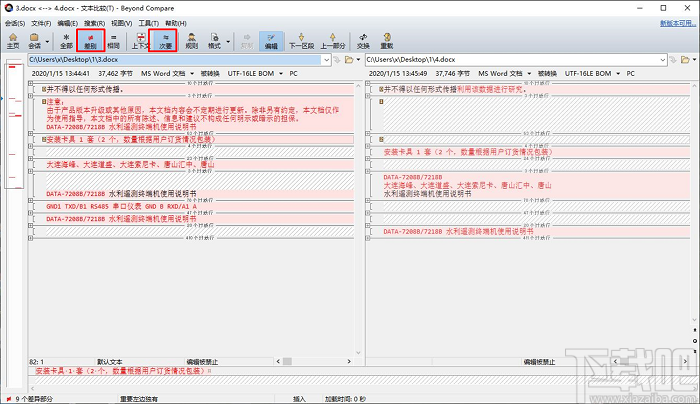Screen dimensions: 700x404
Task: Click status text 重要左边独有
Action: pos(139,399)
